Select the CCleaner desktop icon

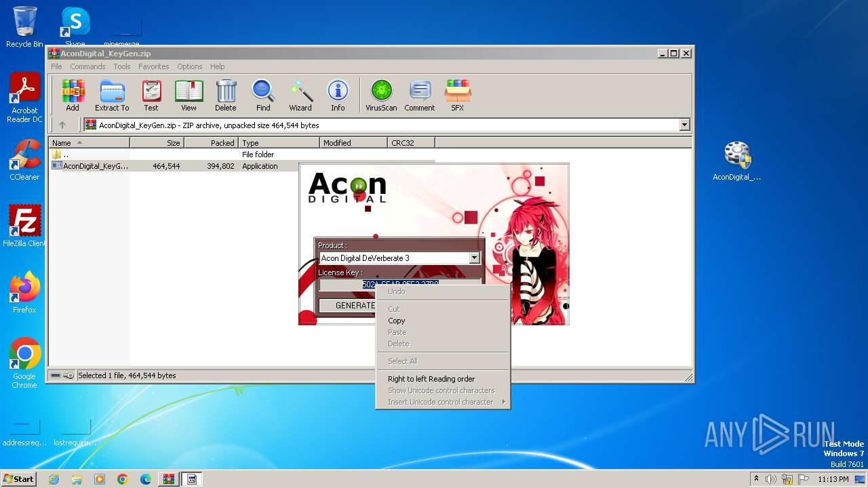click(24, 161)
